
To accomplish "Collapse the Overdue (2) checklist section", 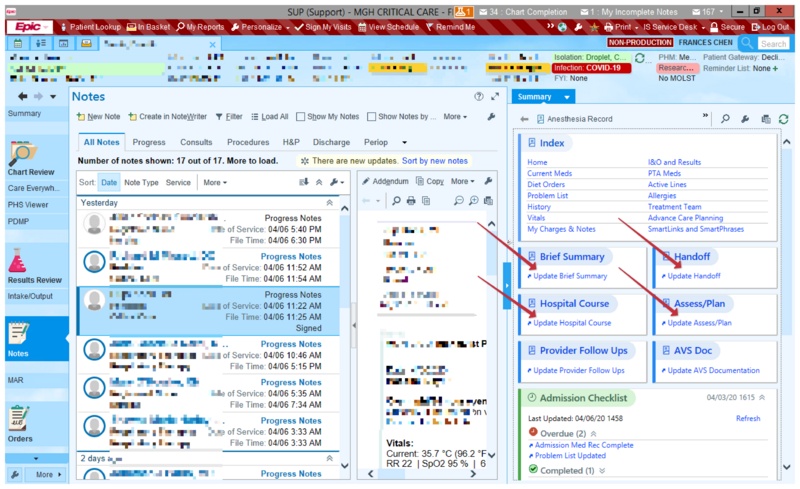I will click(593, 433).
